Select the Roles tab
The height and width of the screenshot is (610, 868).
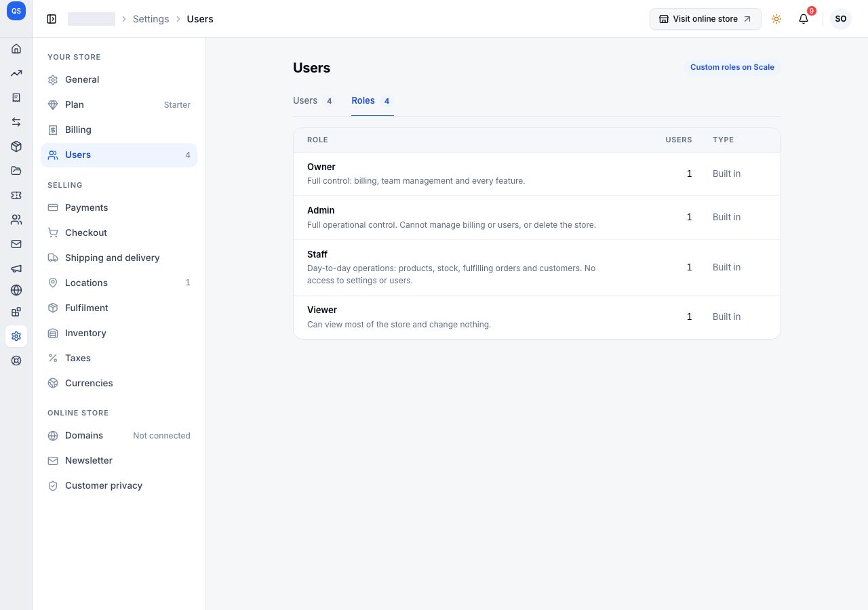click(x=372, y=101)
